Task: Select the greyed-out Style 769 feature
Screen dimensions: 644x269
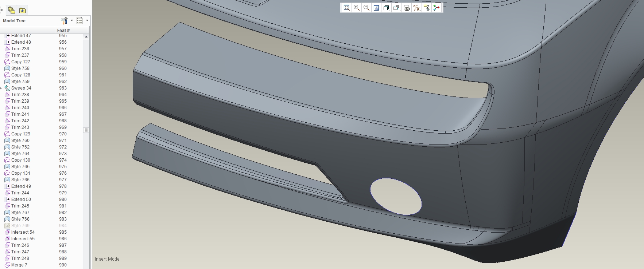Action: 20,226
